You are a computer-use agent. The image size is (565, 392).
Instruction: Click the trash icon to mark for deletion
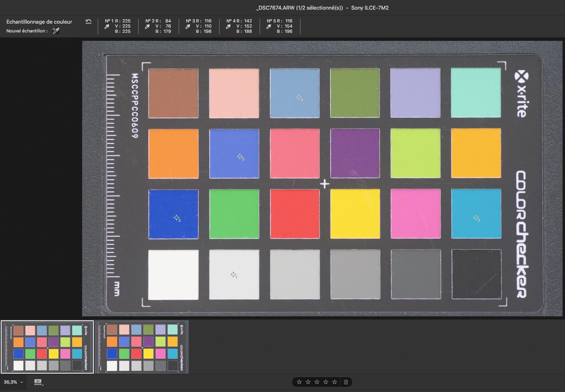tap(346, 382)
